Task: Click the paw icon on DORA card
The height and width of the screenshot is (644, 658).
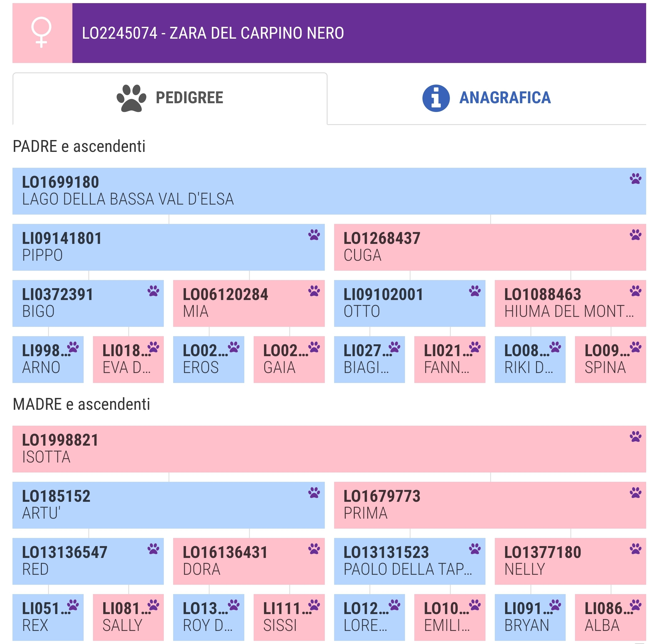Action: (x=314, y=549)
